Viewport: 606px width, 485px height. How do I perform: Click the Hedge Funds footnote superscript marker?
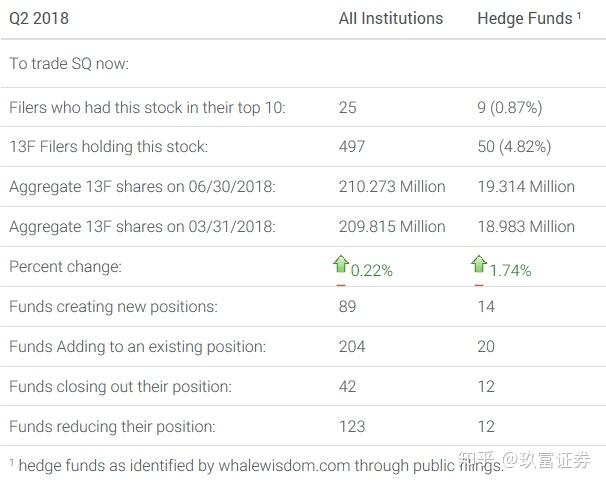pos(579,14)
